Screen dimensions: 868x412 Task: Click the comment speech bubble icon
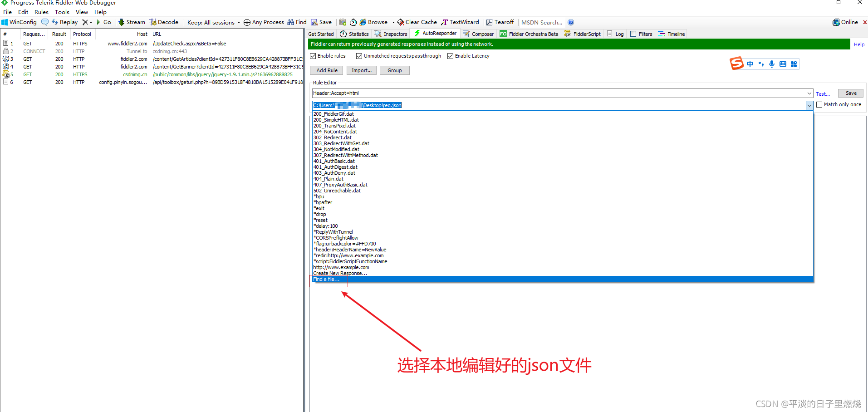[45, 22]
